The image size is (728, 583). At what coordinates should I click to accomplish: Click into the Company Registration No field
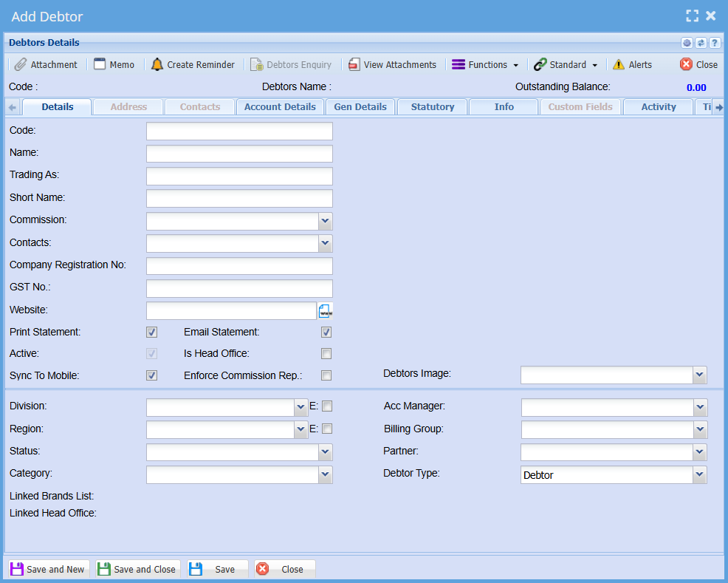(239, 266)
